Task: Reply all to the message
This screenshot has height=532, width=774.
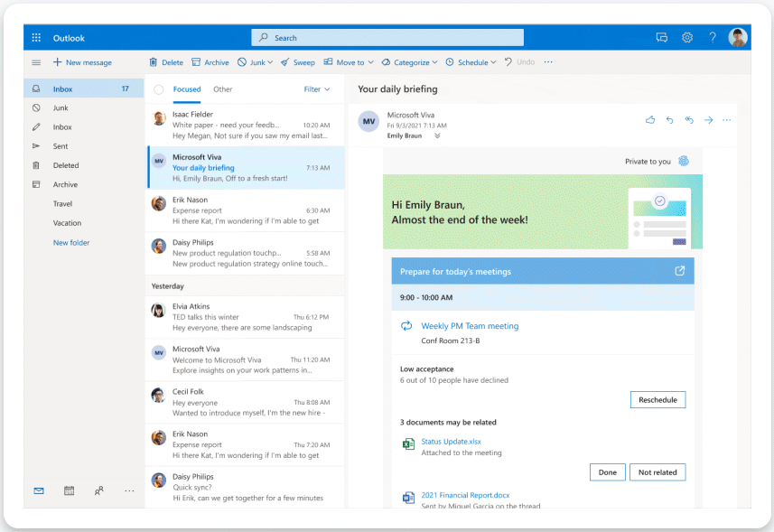Action: 689,120
